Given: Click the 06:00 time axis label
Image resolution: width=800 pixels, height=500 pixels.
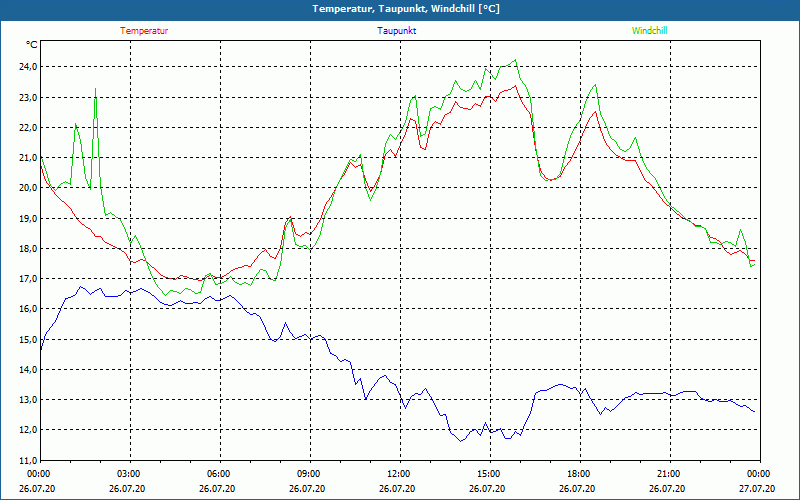Looking at the screenshot, I should [x=220, y=474].
